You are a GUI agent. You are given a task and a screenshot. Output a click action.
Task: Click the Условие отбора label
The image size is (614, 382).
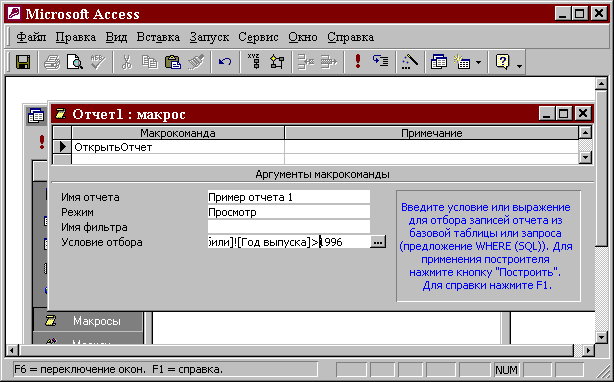pyautogui.click(x=102, y=242)
